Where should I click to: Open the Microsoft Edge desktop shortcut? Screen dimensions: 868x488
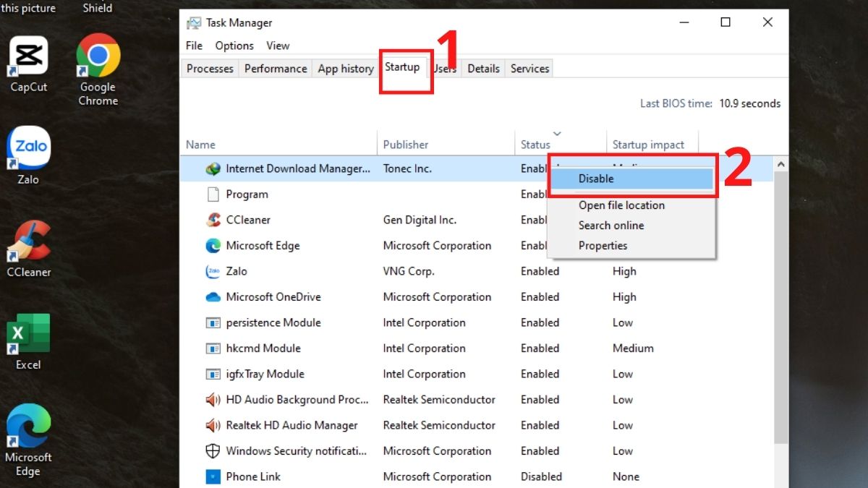click(28, 440)
